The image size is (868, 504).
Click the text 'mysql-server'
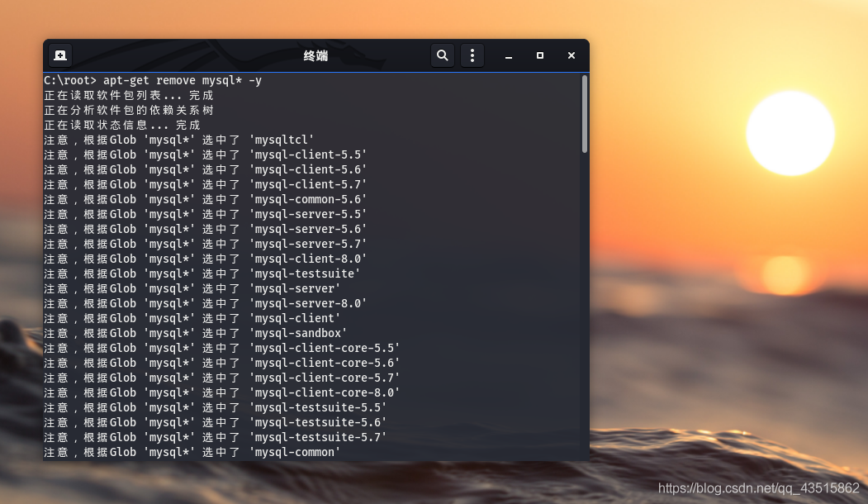(x=295, y=288)
